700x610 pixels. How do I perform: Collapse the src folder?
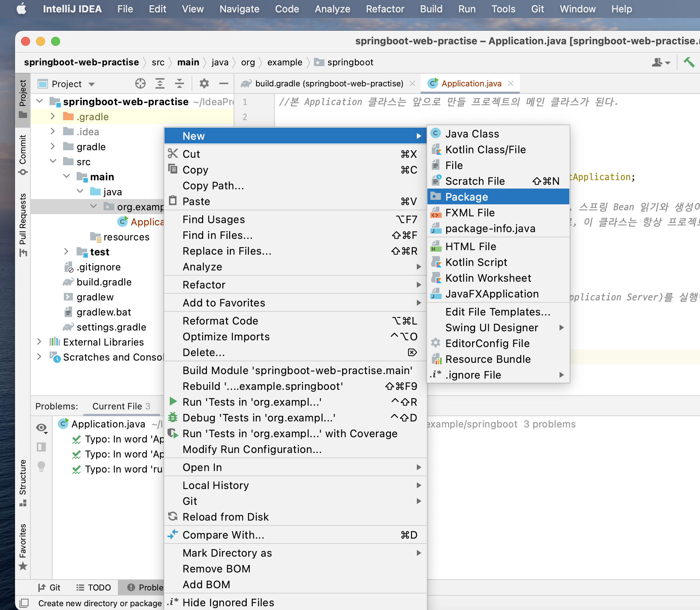53,162
